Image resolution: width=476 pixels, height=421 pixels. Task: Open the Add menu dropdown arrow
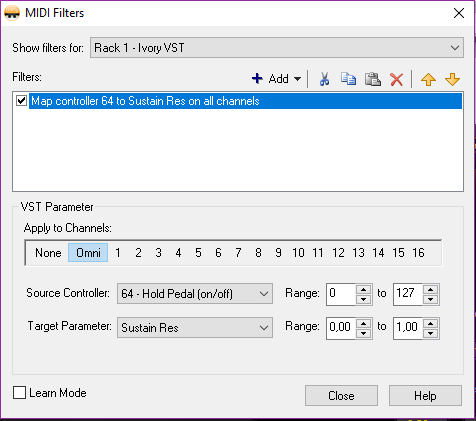point(297,79)
